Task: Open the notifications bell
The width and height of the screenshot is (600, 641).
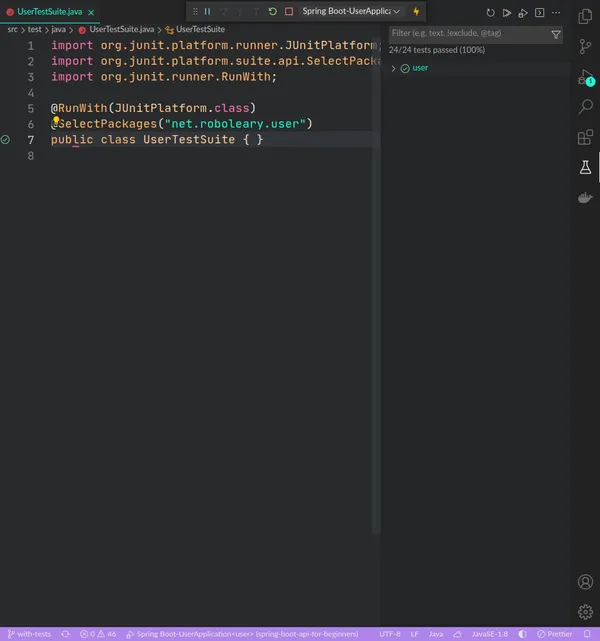Action: tap(587, 634)
